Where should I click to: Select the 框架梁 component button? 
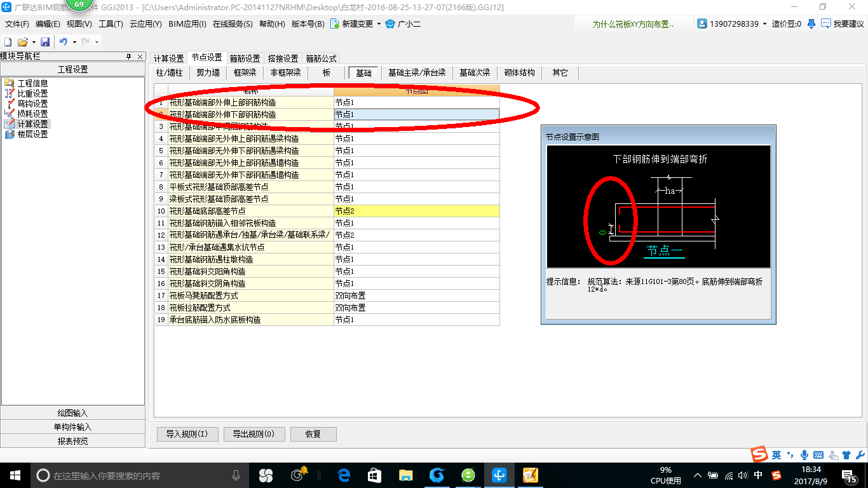[245, 72]
